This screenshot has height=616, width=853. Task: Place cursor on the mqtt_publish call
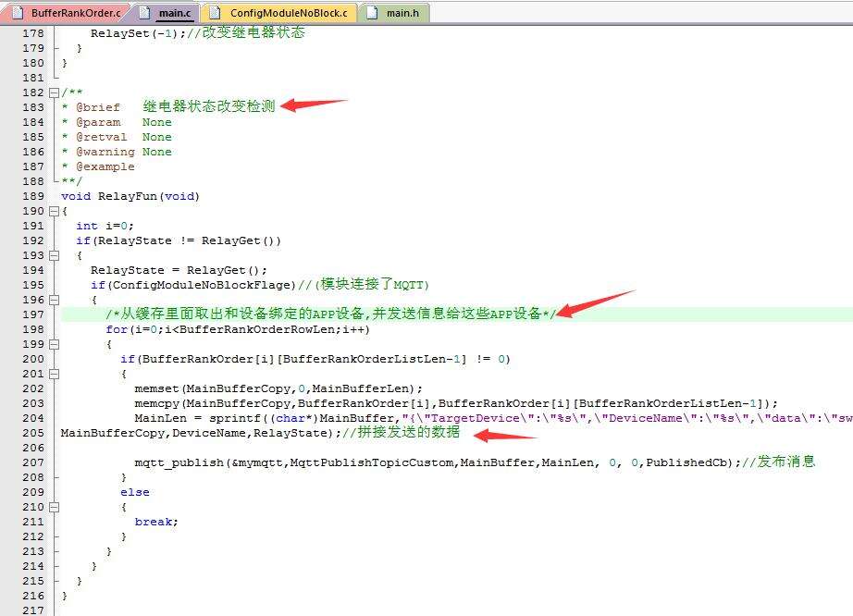tap(179, 462)
